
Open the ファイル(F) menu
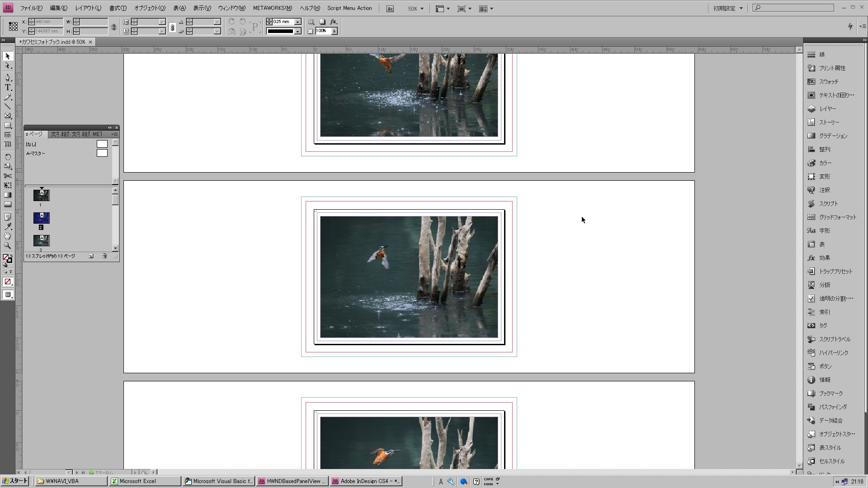point(31,8)
